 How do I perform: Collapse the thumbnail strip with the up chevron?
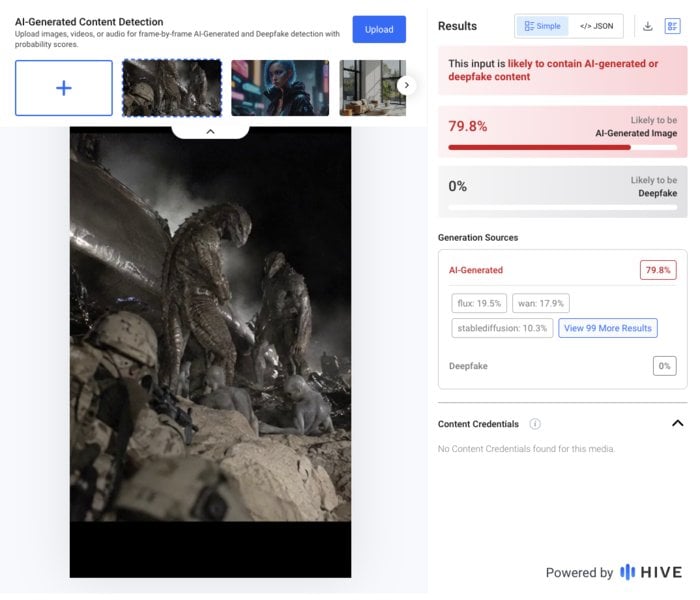click(x=210, y=132)
